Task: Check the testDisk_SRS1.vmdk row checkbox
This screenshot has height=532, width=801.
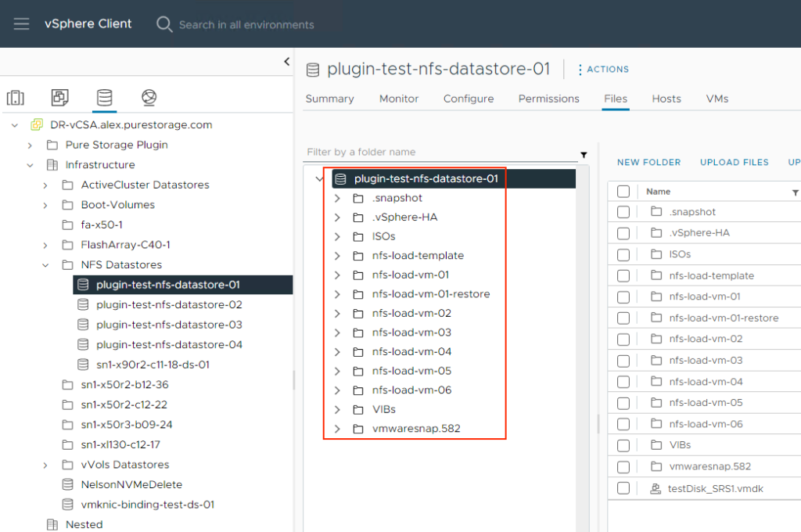Action: click(x=623, y=488)
